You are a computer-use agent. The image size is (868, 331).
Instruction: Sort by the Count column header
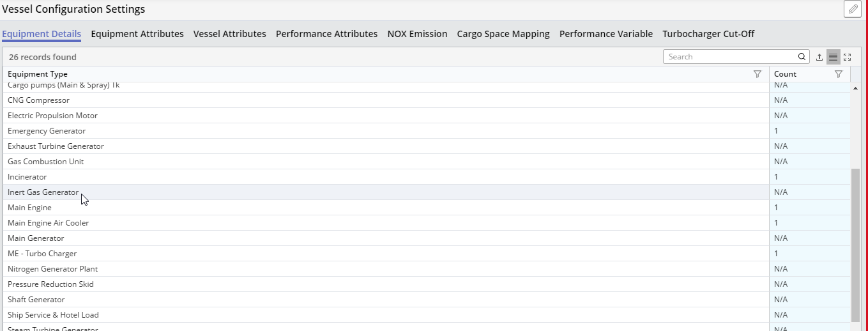pos(785,74)
